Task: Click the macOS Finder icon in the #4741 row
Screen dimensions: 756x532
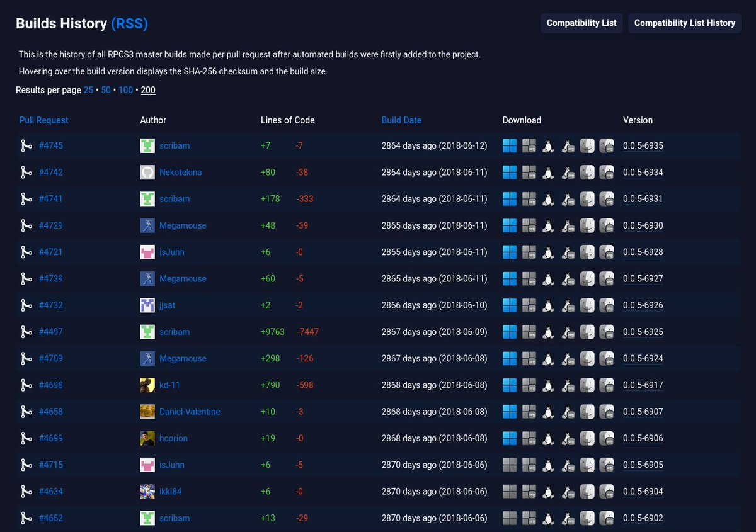Action: coord(587,199)
